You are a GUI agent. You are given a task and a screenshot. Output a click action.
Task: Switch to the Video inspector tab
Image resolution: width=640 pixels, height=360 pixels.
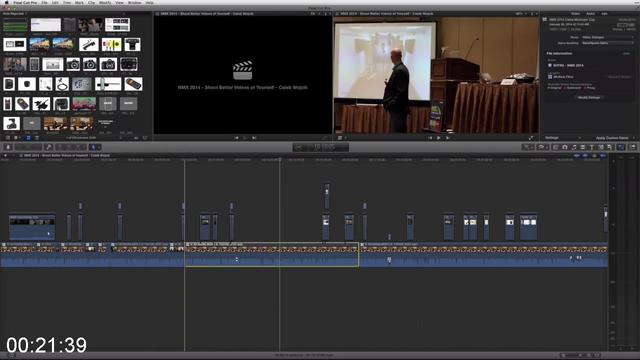[576, 13]
